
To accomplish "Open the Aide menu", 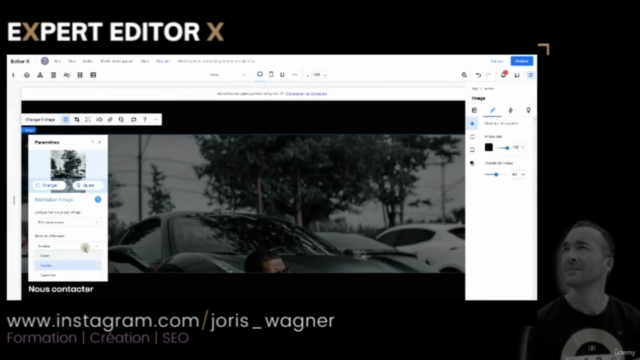I will click(x=145, y=61).
